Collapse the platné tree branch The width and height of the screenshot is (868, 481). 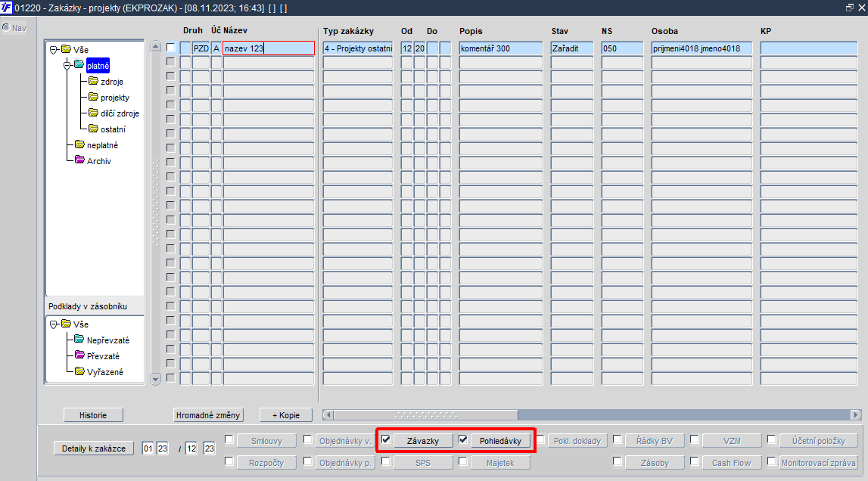[67, 65]
